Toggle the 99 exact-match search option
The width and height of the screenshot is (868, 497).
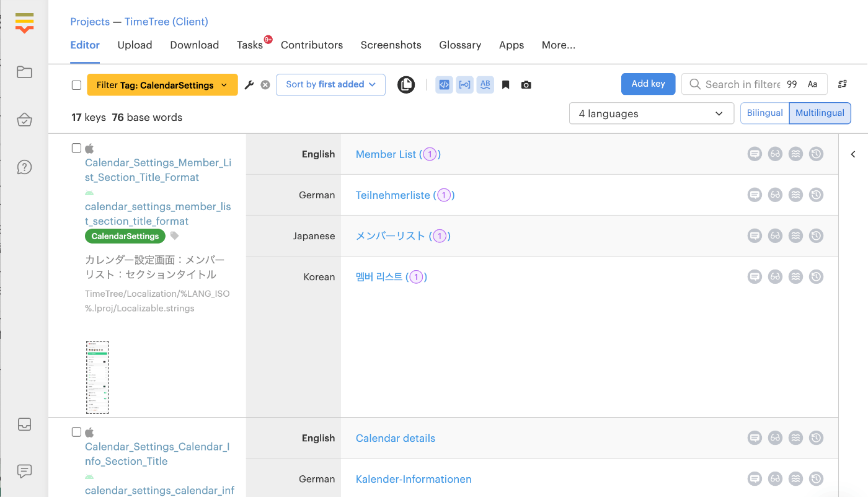[792, 84]
